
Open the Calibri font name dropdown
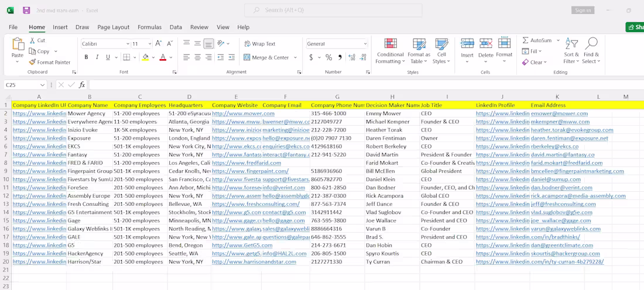tap(128, 44)
